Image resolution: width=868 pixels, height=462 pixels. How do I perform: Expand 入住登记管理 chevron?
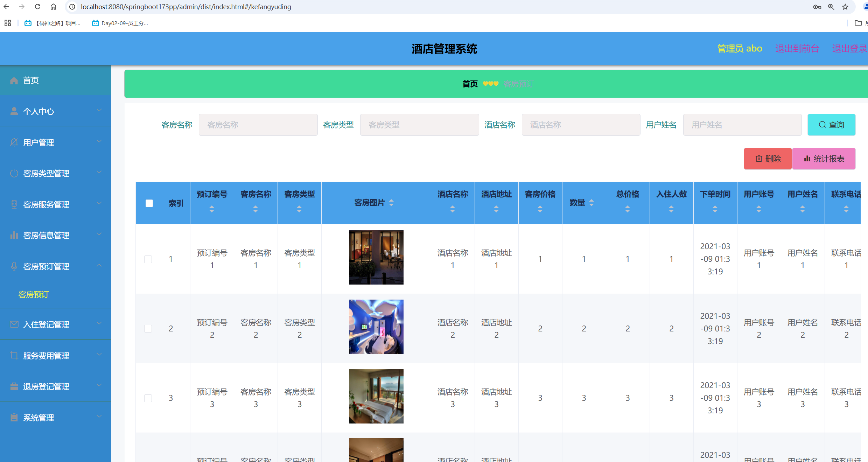click(99, 323)
